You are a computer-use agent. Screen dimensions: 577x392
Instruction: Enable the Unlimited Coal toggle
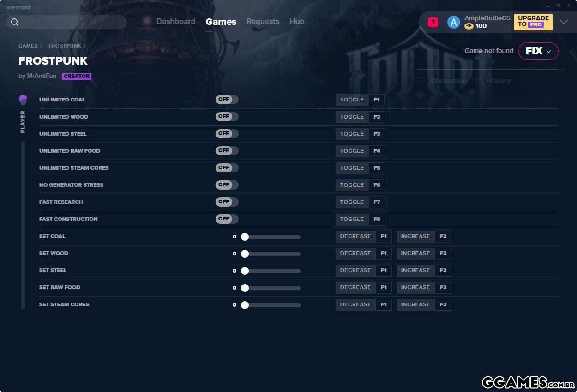(227, 100)
